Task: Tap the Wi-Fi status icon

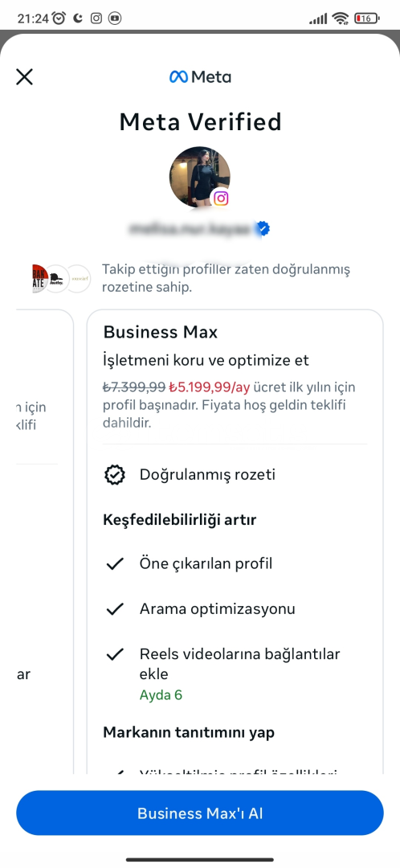Action: click(340, 18)
